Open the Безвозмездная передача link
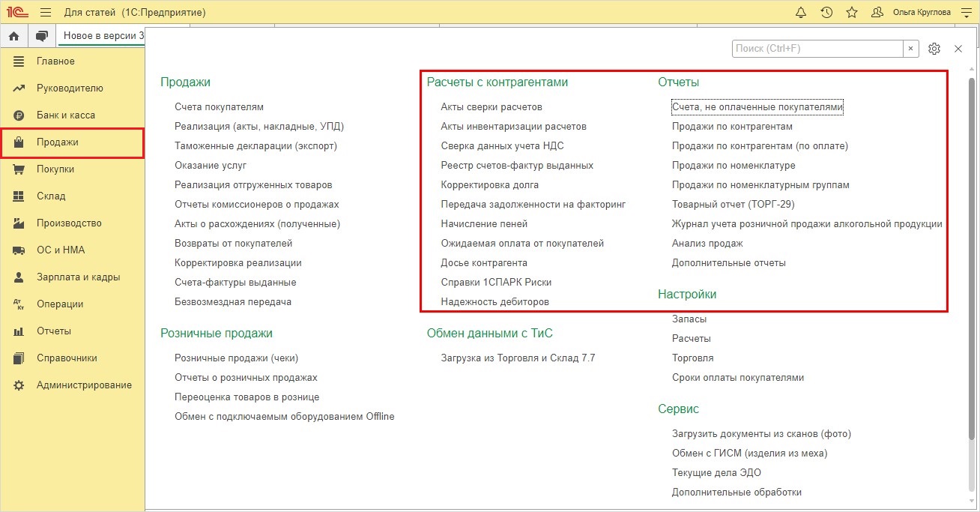 233,302
